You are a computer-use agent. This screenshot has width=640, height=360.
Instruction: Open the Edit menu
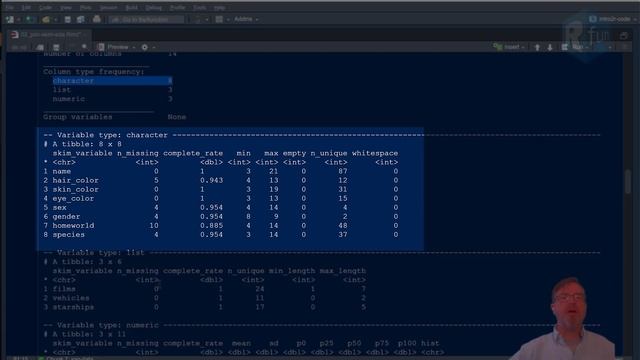[x=26, y=7]
